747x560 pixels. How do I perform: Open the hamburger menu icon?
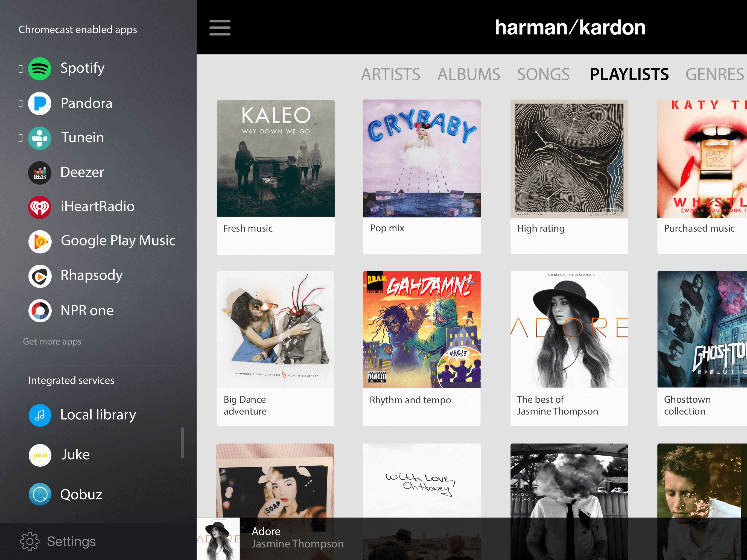[220, 27]
